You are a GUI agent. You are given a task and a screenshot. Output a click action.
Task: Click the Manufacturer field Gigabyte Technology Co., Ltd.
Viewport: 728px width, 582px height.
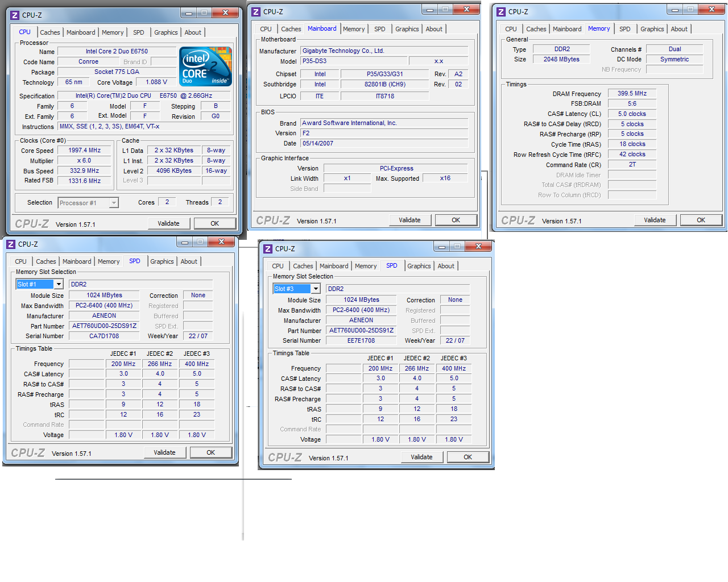click(384, 51)
